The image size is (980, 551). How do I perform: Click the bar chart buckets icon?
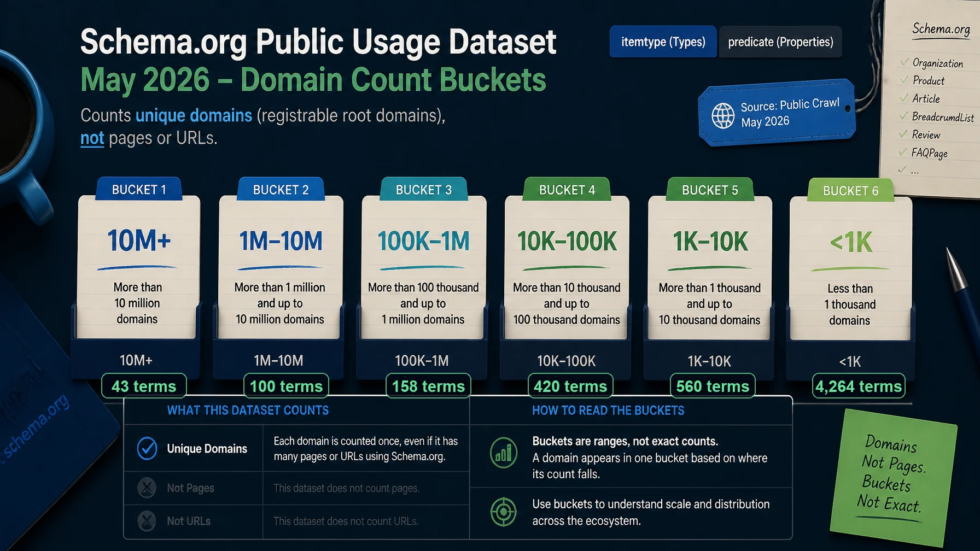click(x=504, y=453)
